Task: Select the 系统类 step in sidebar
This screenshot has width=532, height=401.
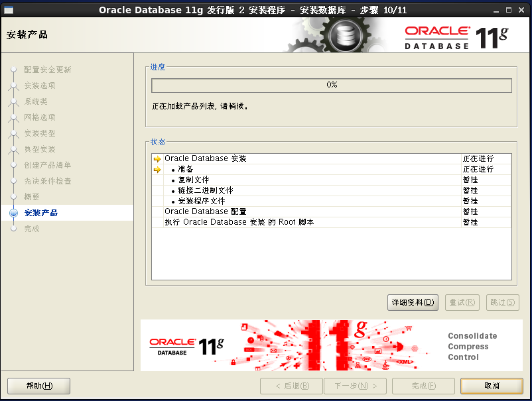Action: click(x=36, y=101)
